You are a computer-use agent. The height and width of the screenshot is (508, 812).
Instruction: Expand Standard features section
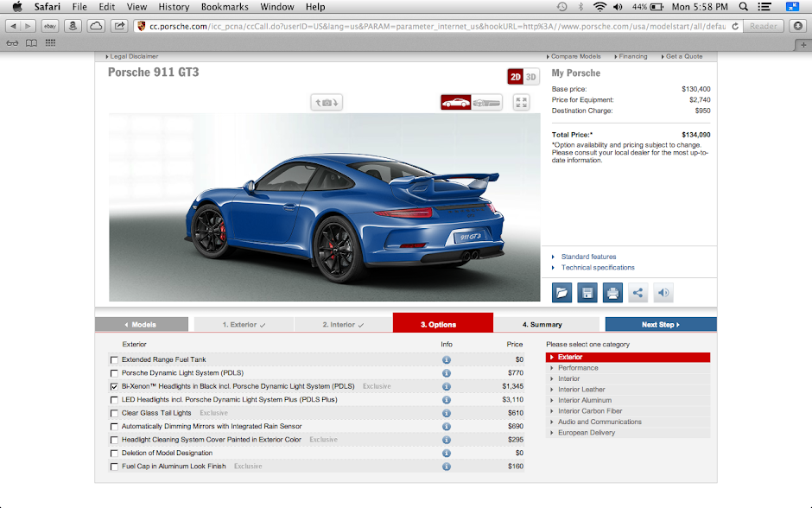click(x=588, y=257)
